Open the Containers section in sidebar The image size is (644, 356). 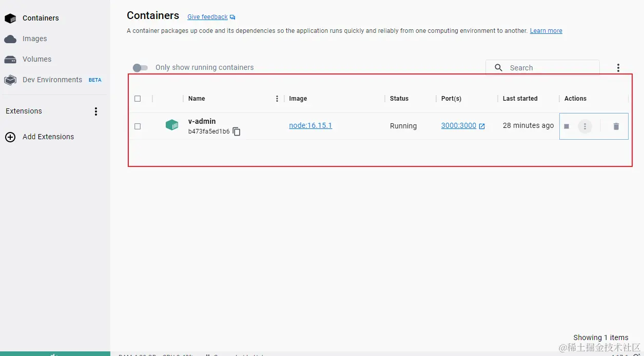click(x=41, y=18)
